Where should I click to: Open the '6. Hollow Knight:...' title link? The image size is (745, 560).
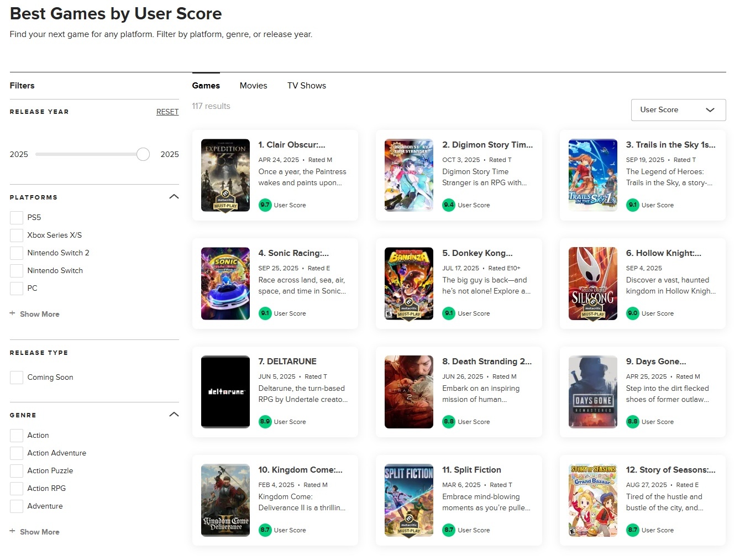(664, 253)
